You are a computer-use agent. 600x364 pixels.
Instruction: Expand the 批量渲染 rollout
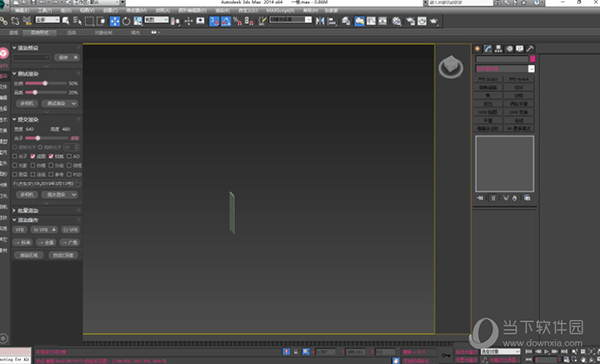pyautogui.click(x=15, y=211)
